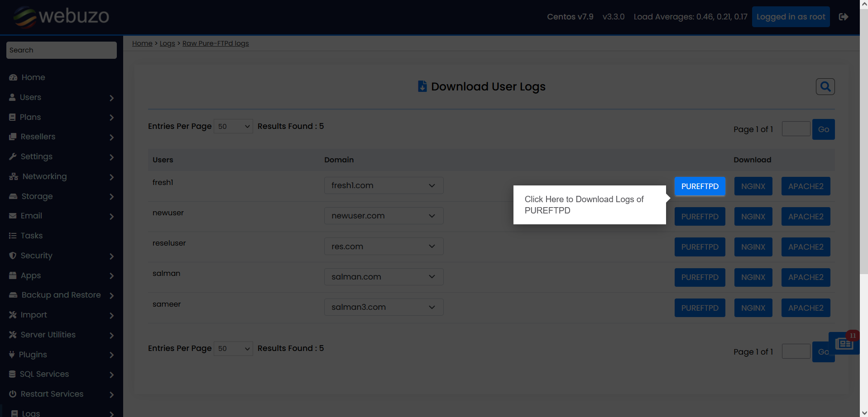Image resolution: width=868 pixels, height=417 pixels.
Task: Open the search magnifier icon near title
Action: coord(825,86)
